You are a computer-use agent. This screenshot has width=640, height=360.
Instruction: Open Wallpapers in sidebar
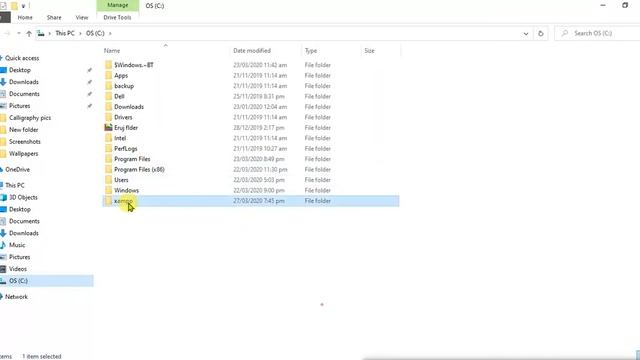point(23,153)
